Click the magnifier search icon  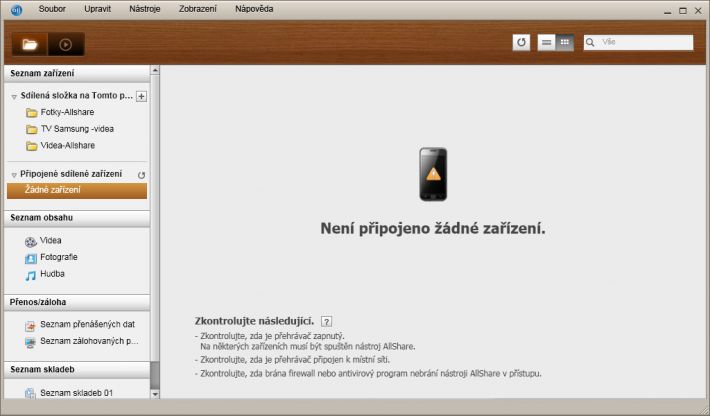click(x=590, y=43)
